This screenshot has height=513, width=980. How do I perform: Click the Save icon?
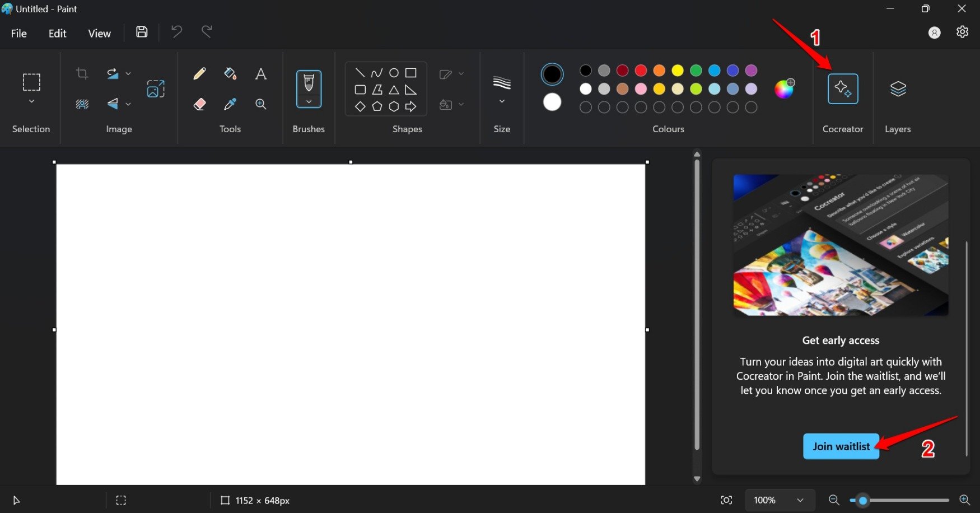[x=141, y=32]
